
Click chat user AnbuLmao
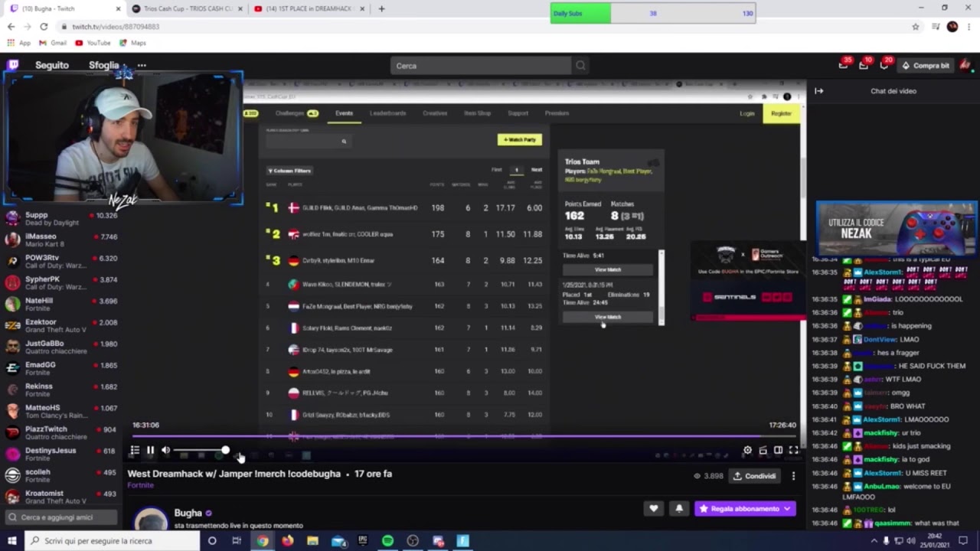[x=881, y=487]
